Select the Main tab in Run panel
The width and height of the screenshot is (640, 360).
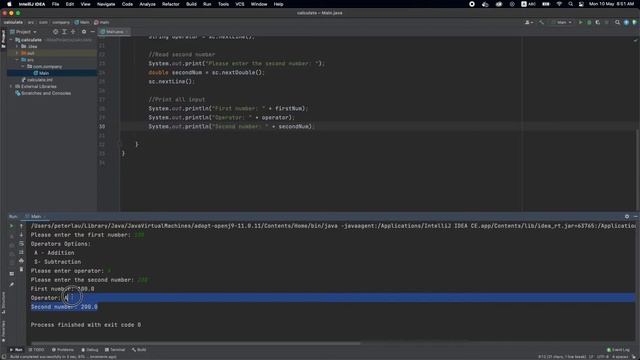click(35, 216)
